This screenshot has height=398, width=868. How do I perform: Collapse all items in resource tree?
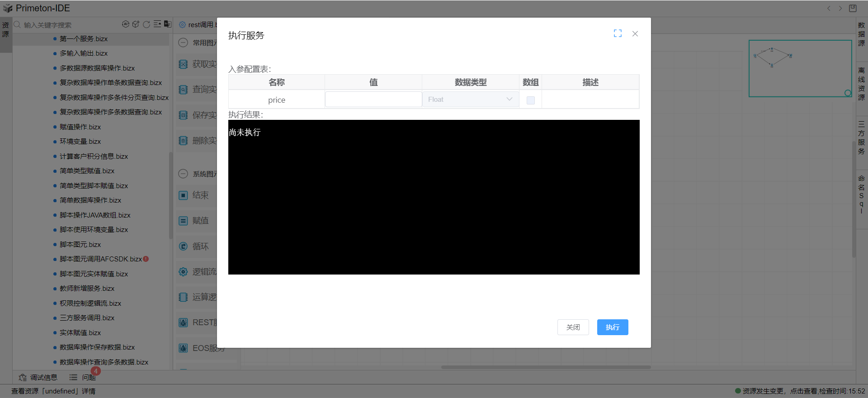[157, 24]
